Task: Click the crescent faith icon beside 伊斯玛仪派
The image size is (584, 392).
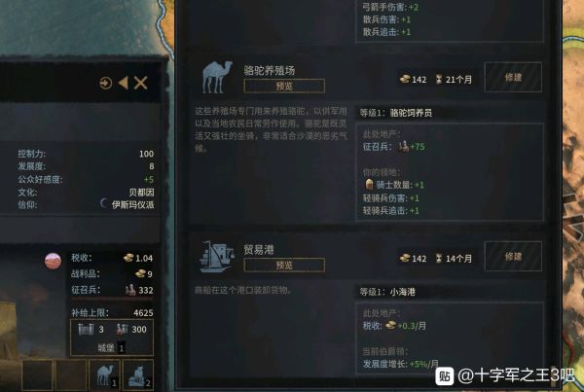Action: click(103, 203)
